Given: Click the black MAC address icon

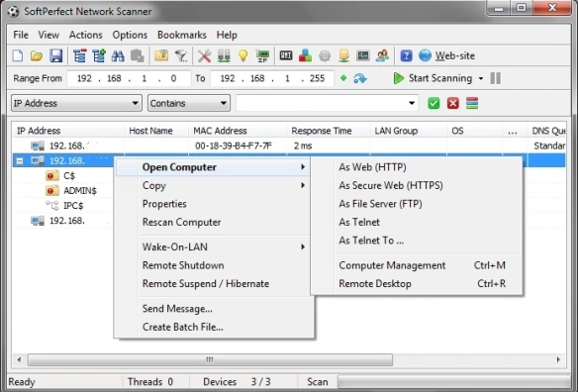Looking at the screenshot, I should pyautogui.click(x=286, y=55).
